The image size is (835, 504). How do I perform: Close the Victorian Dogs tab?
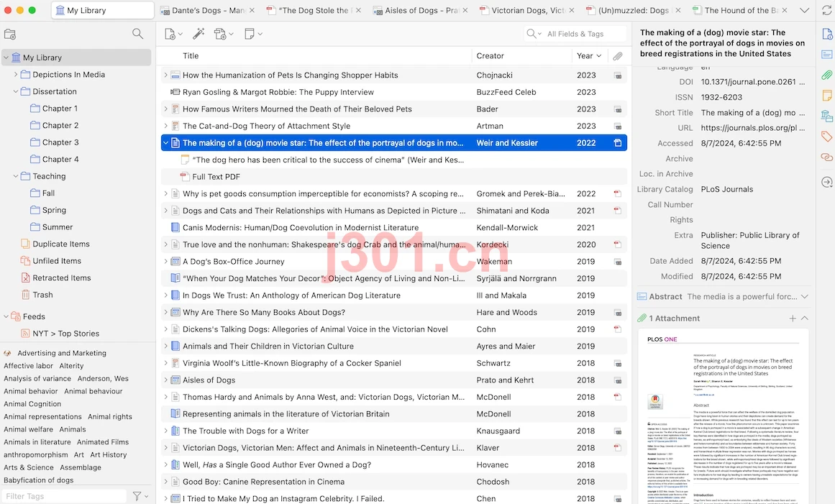571,10
